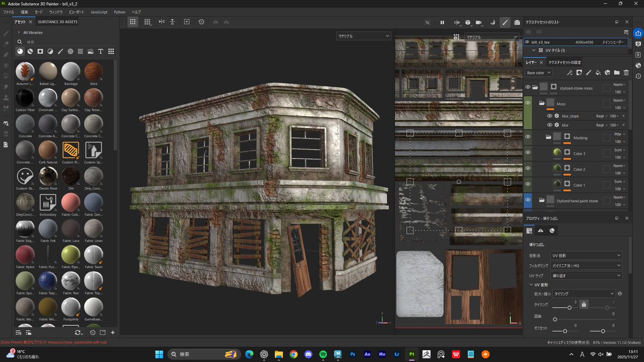
Task: Open the Base color channel dropdown
Action: (539, 72)
